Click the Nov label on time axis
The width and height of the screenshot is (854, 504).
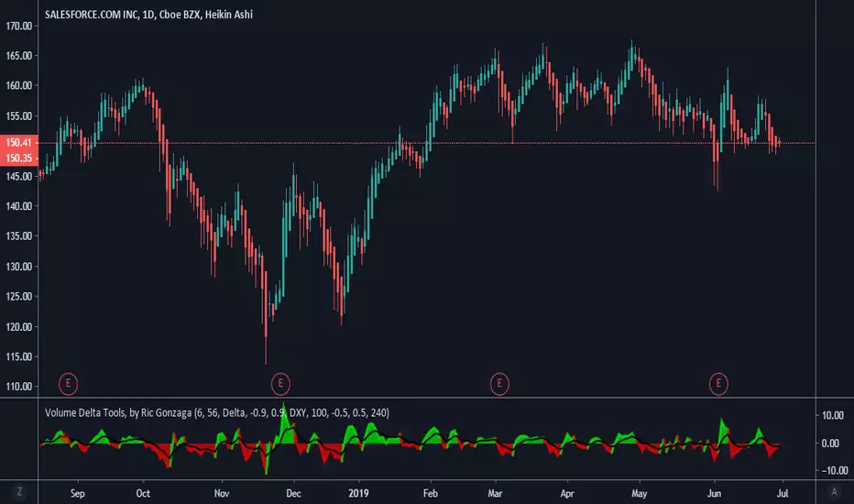coord(222,493)
